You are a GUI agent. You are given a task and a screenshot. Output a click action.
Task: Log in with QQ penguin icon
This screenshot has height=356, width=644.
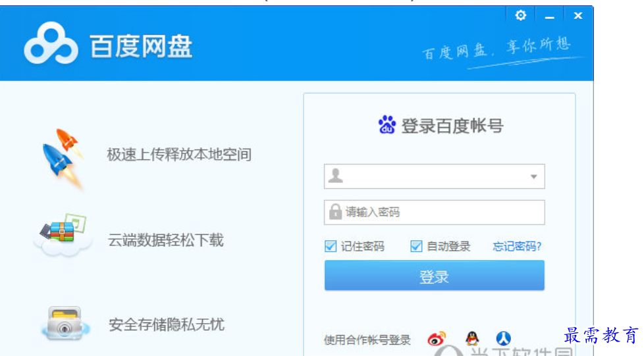[472, 338]
